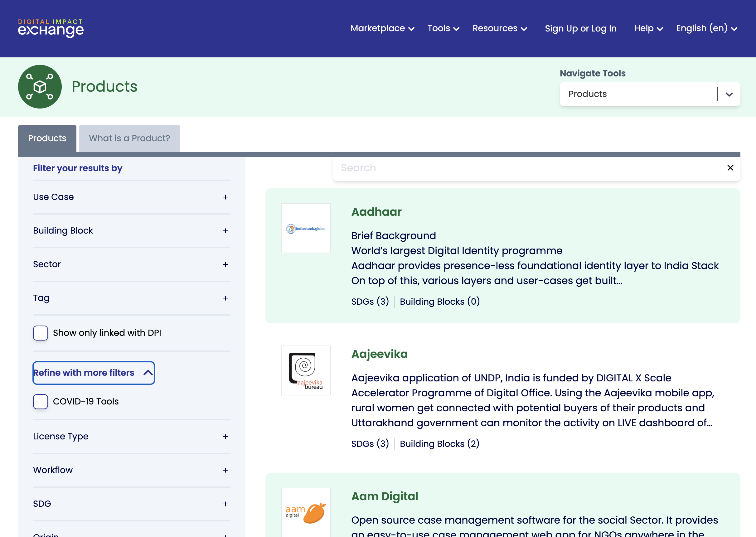The height and width of the screenshot is (537, 756).
Task: Expand the License Type filter plus icon
Action: click(x=225, y=437)
